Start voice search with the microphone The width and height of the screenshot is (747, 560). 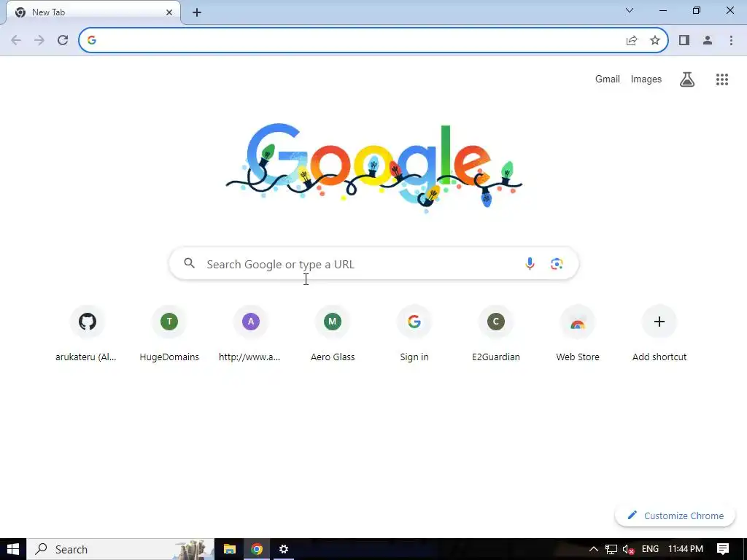pyautogui.click(x=530, y=263)
